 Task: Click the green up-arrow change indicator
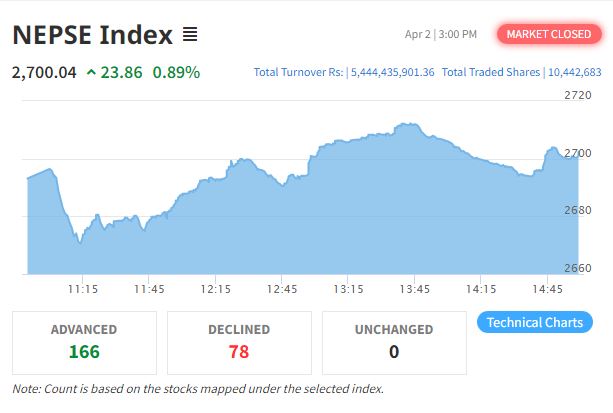(x=92, y=73)
